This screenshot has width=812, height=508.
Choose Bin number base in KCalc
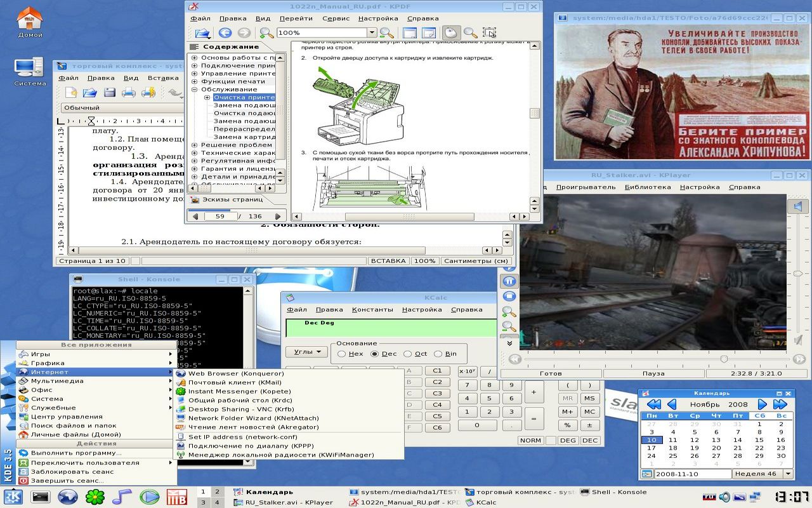pyautogui.click(x=437, y=354)
